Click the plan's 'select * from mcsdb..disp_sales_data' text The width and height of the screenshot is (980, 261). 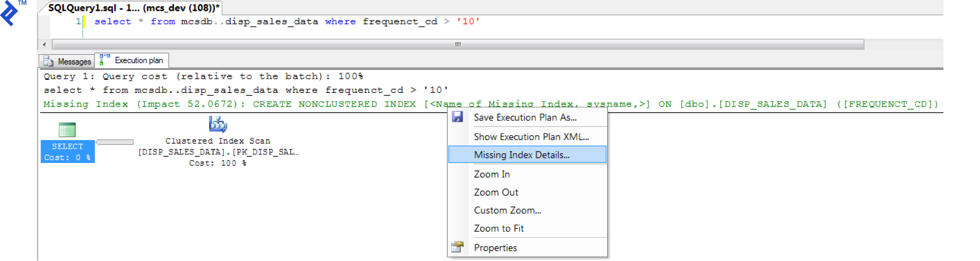tap(246, 90)
